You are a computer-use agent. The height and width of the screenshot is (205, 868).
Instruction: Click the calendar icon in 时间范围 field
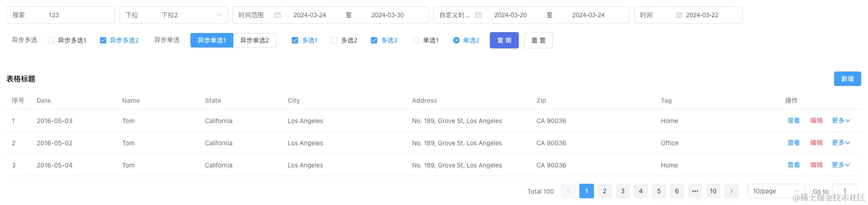278,15
